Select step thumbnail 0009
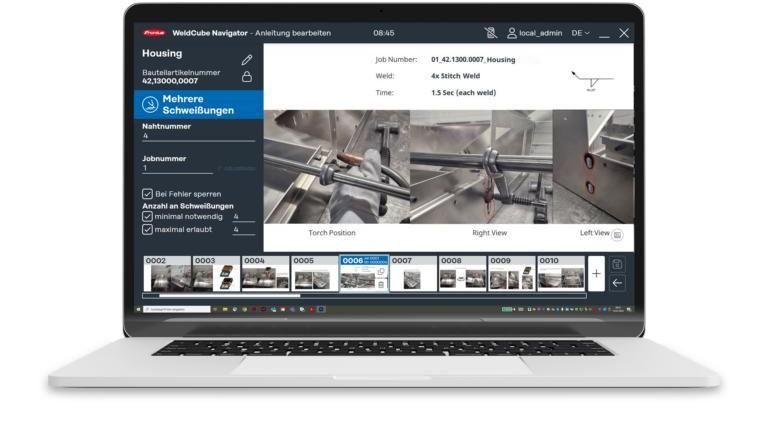 point(511,273)
